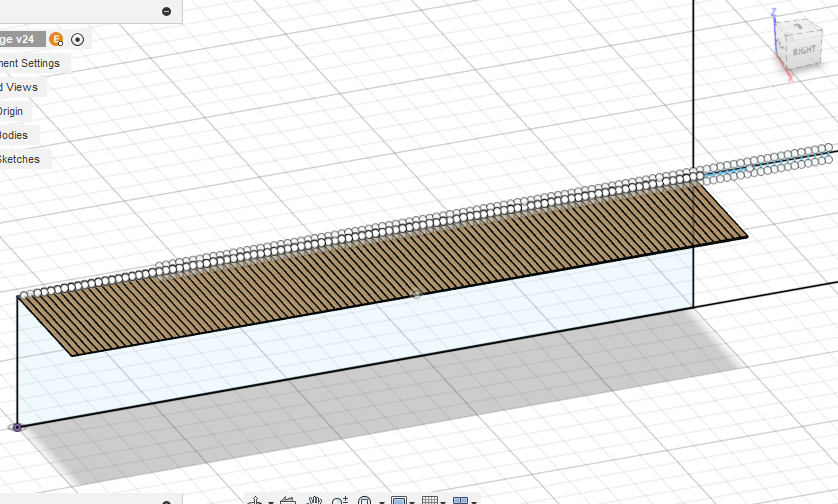The image size is (838, 504).
Task: Open the Settings node in browser tree
Action: tap(30, 63)
